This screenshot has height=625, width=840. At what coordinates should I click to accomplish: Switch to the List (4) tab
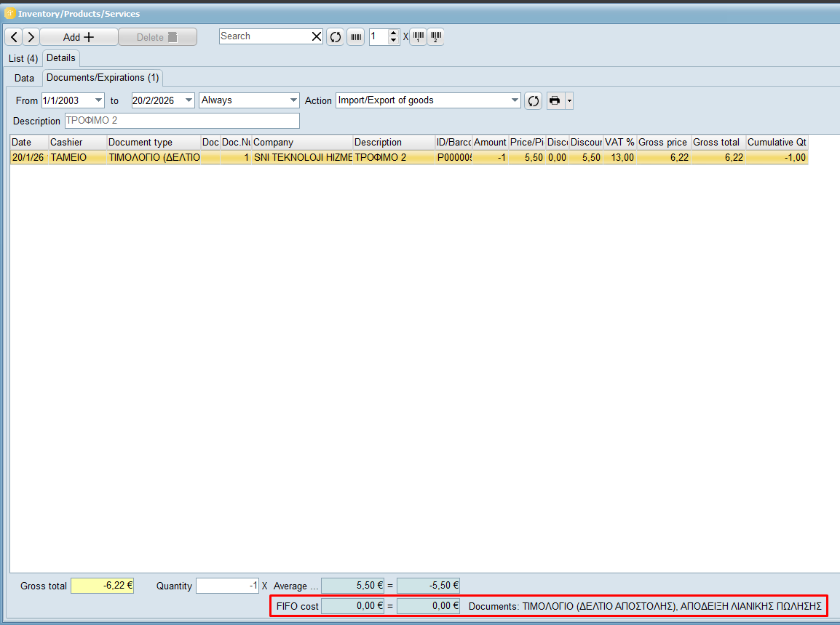coord(23,58)
